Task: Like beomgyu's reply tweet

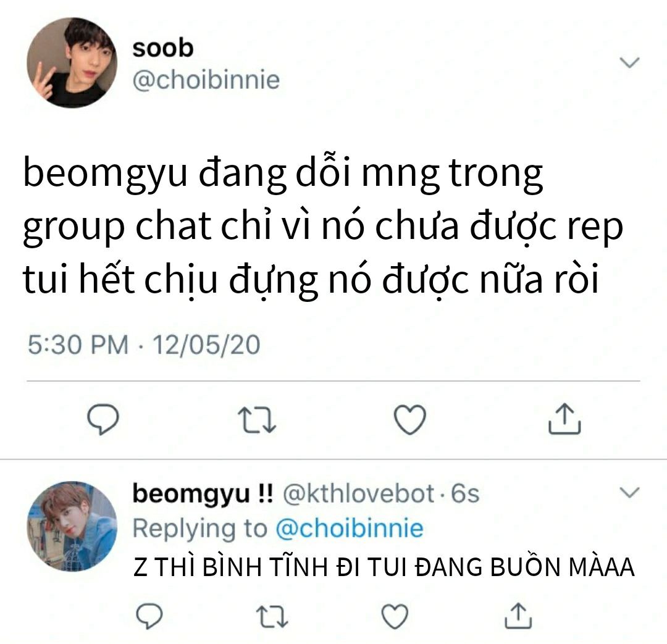Action: point(395,616)
